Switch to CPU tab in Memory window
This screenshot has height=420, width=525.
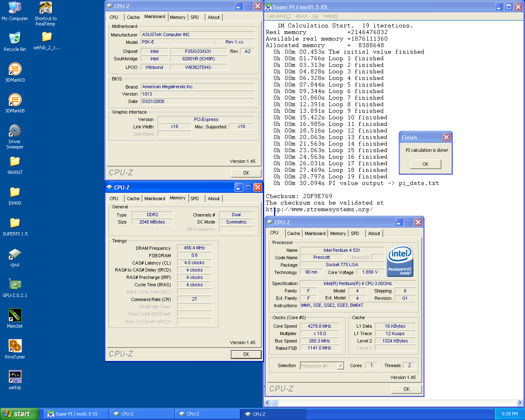(x=114, y=199)
